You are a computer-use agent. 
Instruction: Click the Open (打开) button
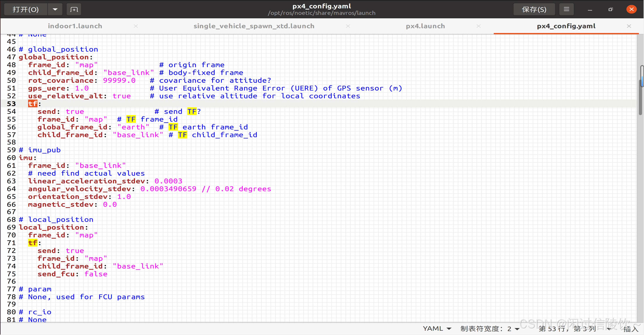coord(25,10)
